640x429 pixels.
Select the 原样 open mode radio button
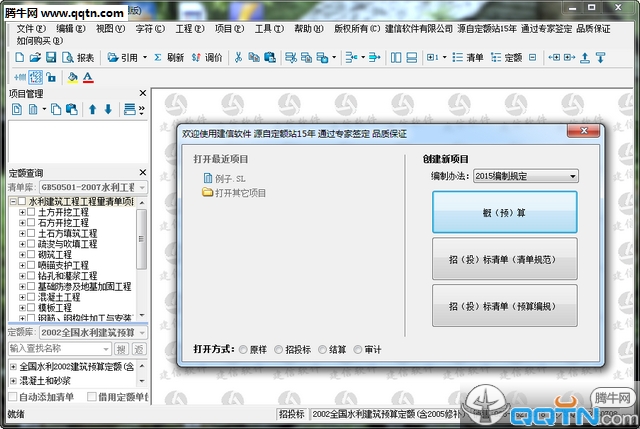243,350
